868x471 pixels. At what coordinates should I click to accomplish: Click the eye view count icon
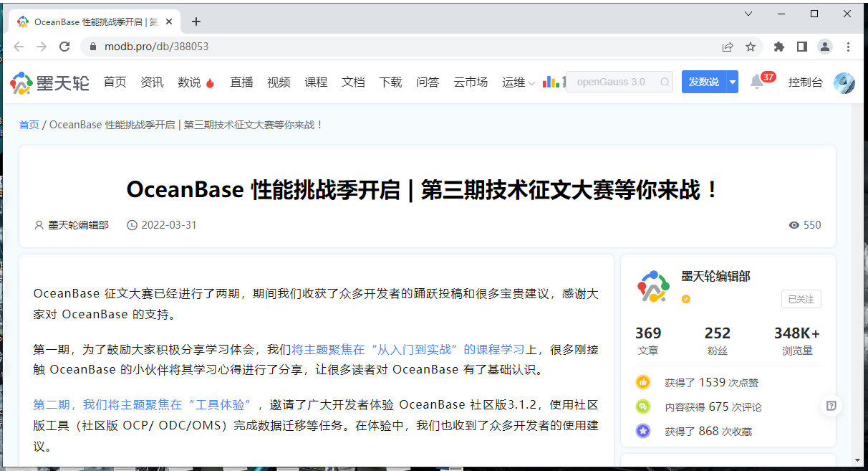pos(794,225)
